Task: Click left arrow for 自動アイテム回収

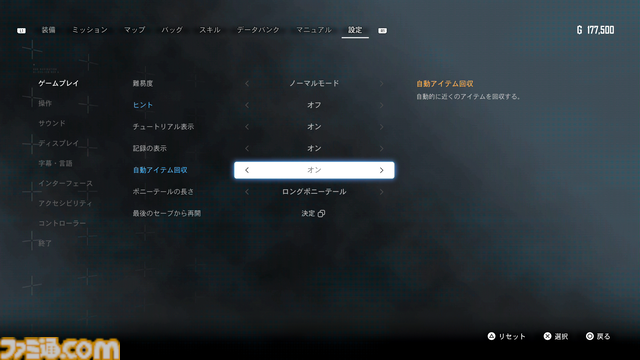Action: [247, 170]
